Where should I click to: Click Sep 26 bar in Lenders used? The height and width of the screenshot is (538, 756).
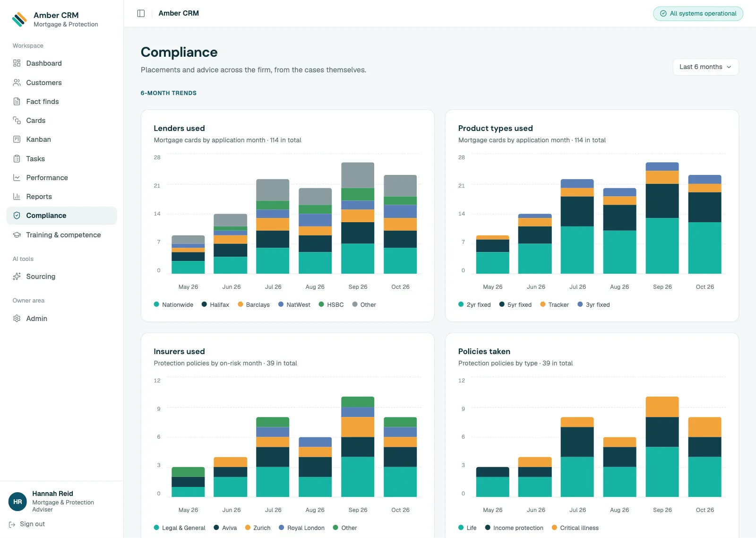point(358,218)
